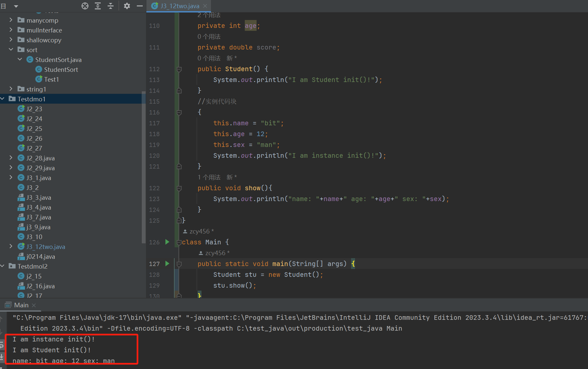Run the main method gutter arrow
588x369 pixels.
(x=167, y=264)
